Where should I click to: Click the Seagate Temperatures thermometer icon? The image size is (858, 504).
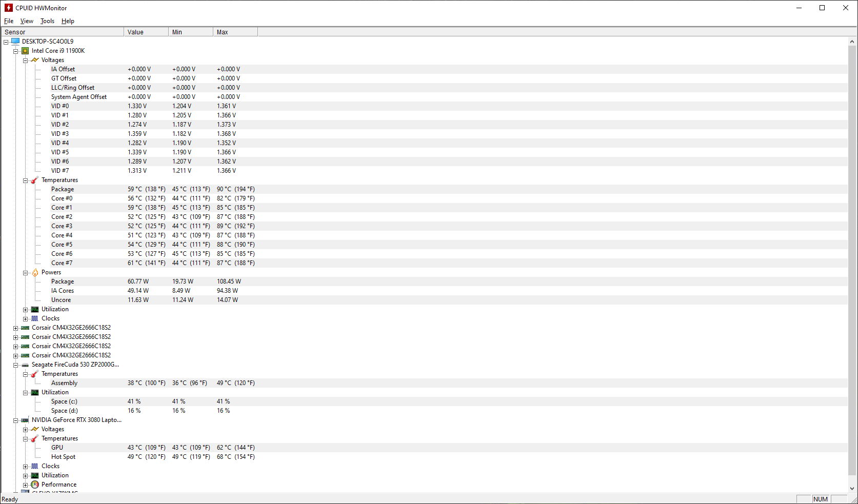(35, 374)
